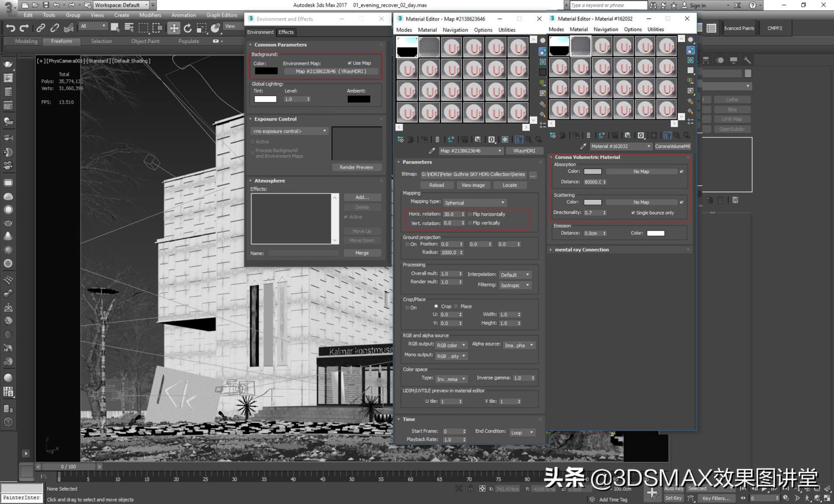The height and width of the screenshot is (504, 834).
Task: Open the exposure control dropdown
Action: (290, 131)
